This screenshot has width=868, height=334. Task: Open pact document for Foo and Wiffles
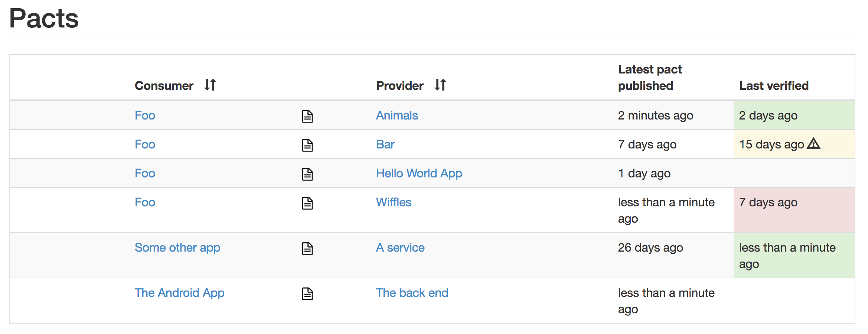click(x=307, y=203)
